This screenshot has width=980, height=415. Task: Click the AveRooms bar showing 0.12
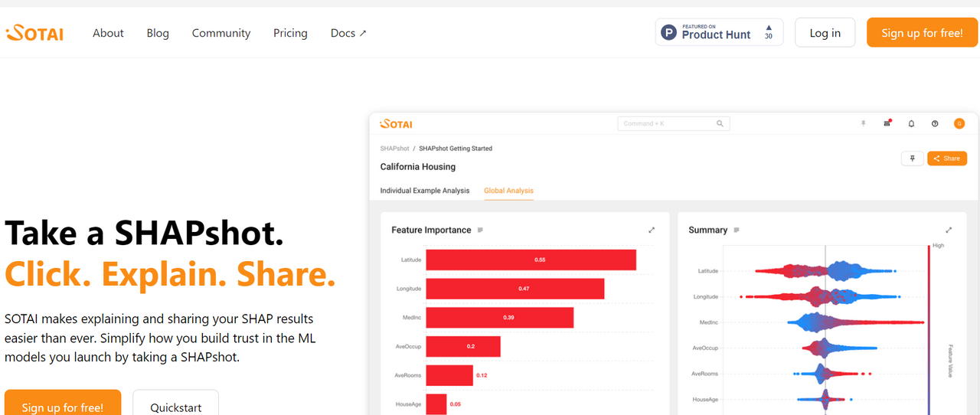pyautogui.click(x=449, y=375)
